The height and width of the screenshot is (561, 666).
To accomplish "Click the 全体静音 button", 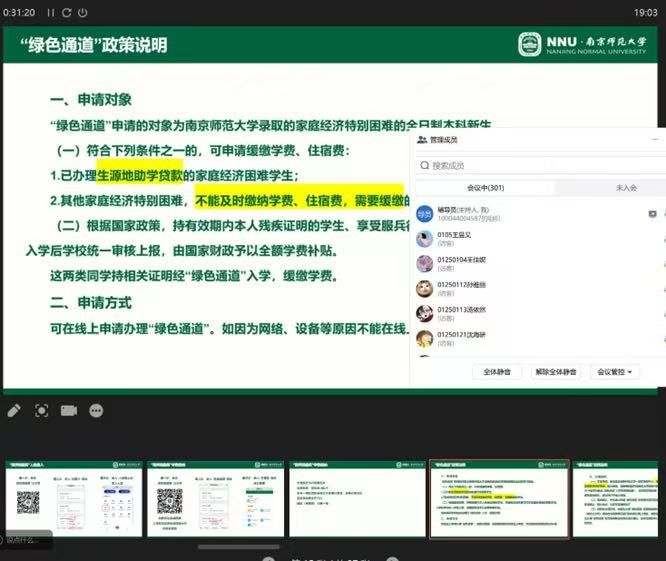I will 497,372.
